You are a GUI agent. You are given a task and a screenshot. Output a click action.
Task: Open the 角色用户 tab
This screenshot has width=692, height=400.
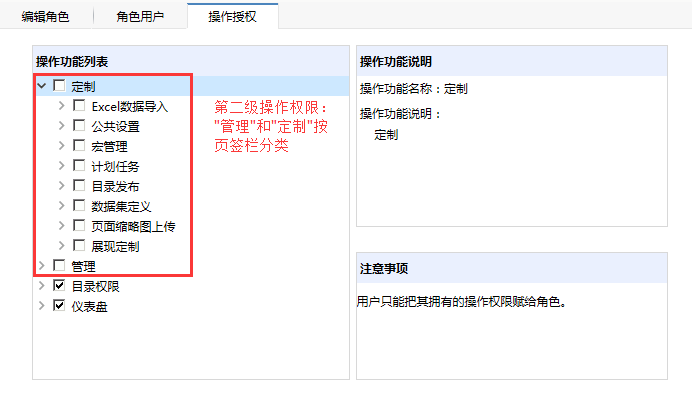[x=140, y=17]
